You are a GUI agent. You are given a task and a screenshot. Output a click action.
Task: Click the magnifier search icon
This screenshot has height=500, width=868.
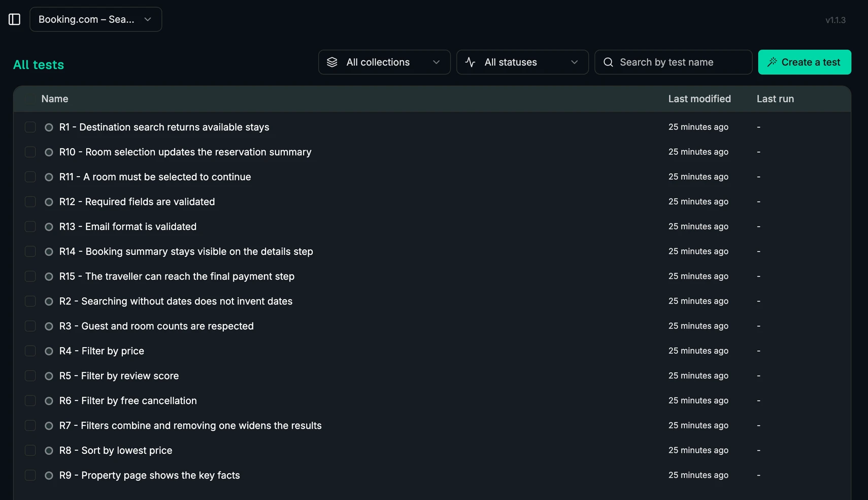point(608,62)
